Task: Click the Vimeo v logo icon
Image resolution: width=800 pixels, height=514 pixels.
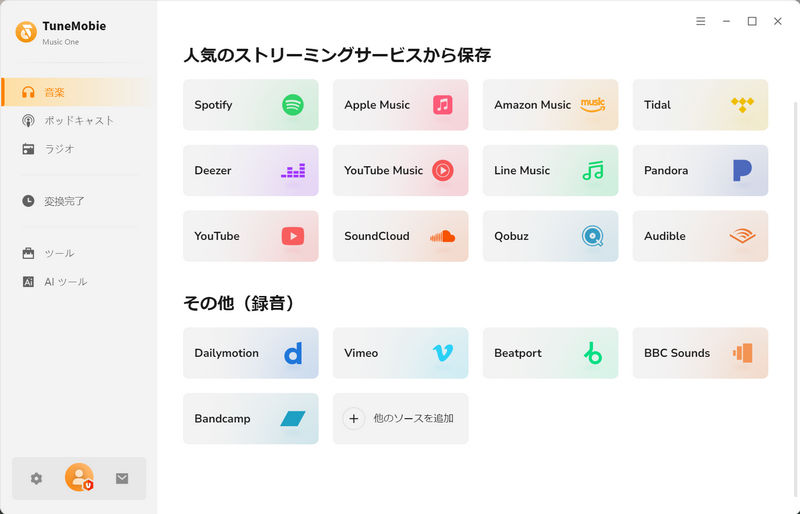Action: (442, 353)
